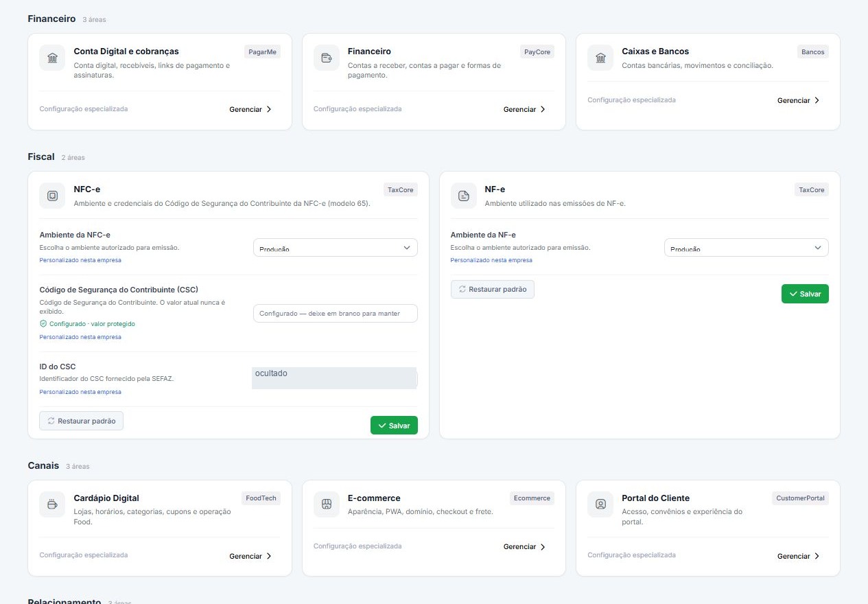This screenshot has height=604, width=868.
Task: Click Personalizado nesta empresa under Ambiente da NF-e
Action: coord(491,260)
